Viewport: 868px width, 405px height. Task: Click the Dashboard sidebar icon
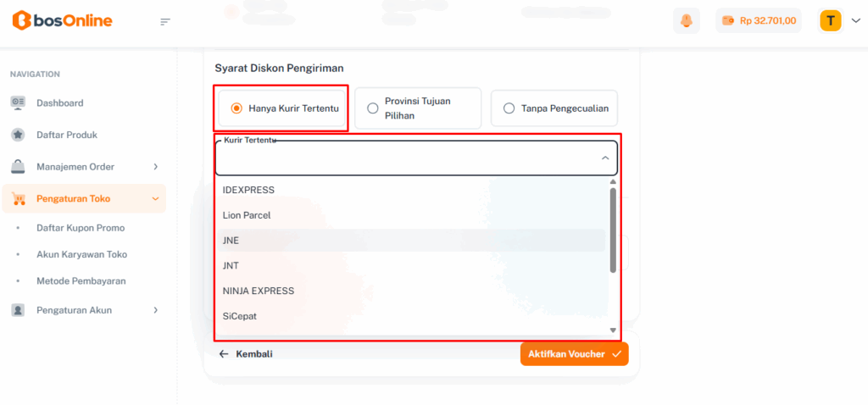[18, 103]
